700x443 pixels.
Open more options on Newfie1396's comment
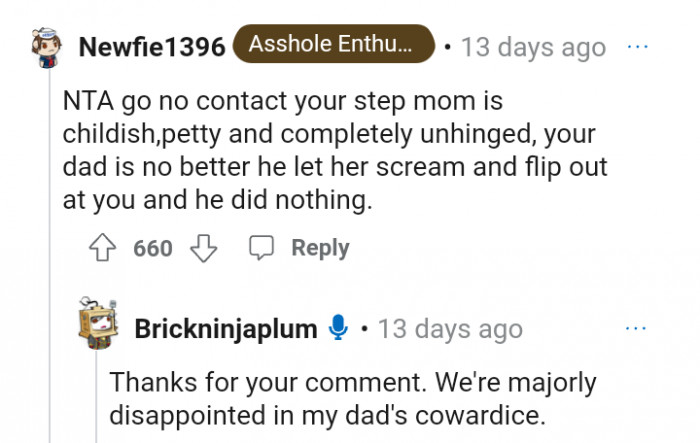(637, 47)
